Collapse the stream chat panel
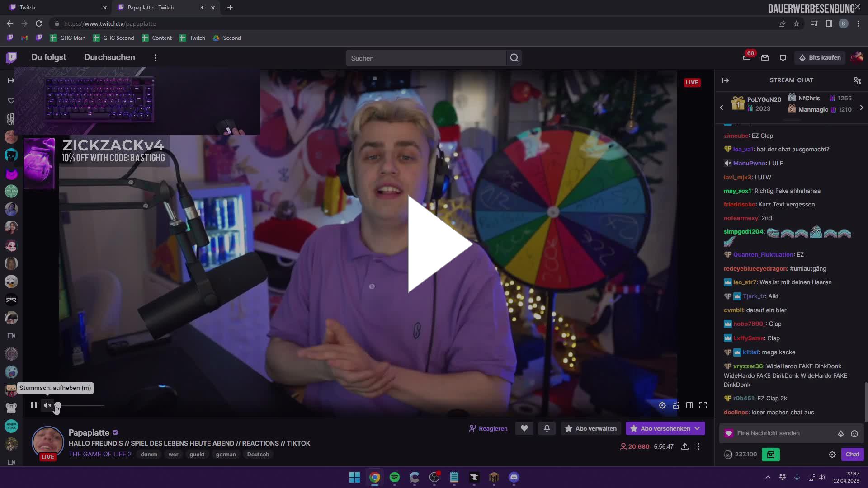The height and width of the screenshot is (488, 868). click(x=726, y=80)
